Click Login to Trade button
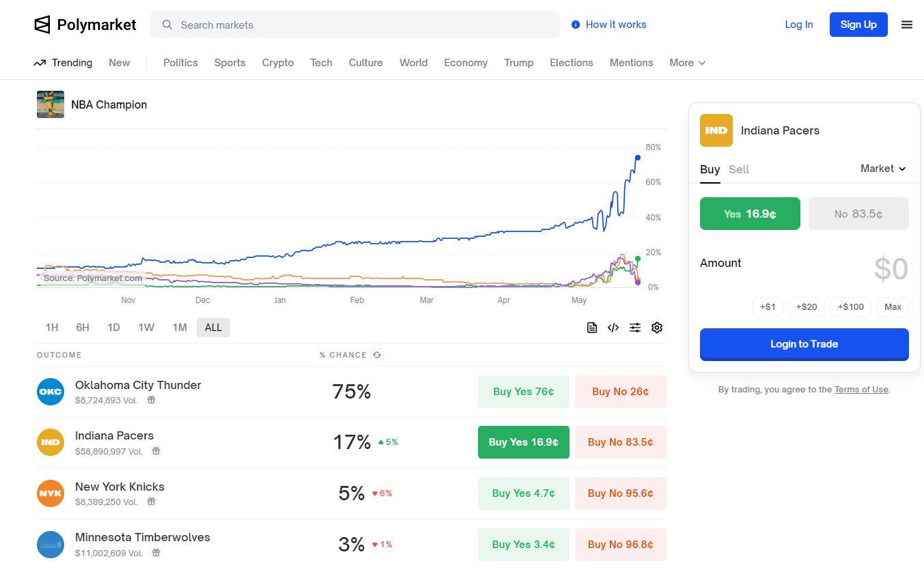This screenshot has width=924, height=576. (x=804, y=344)
